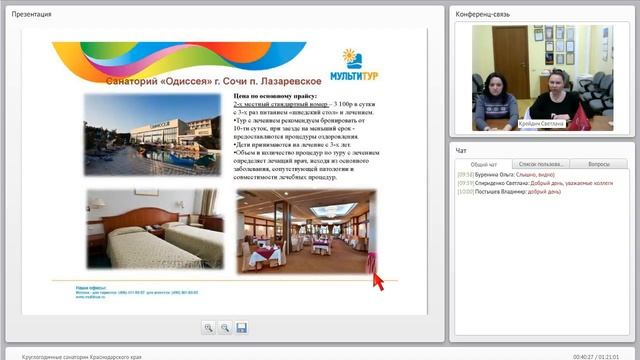Click the website link in the slide footer
The image size is (640, 360).
pyautogui.click(x=90, y=297)
